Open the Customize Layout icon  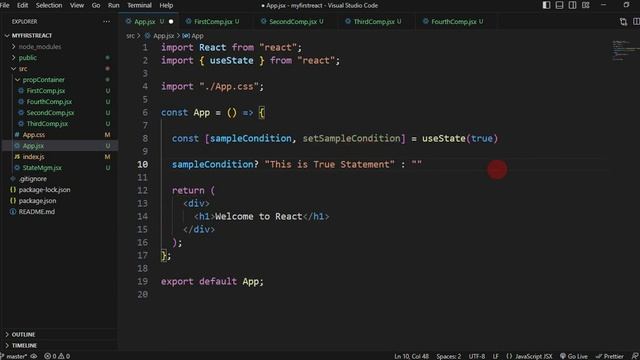[585, 5]
